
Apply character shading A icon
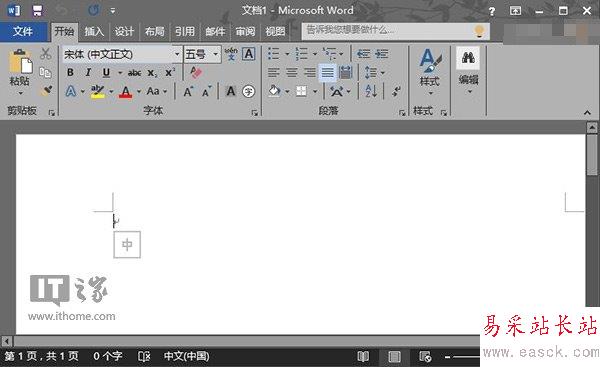click(x=231, y=91)
